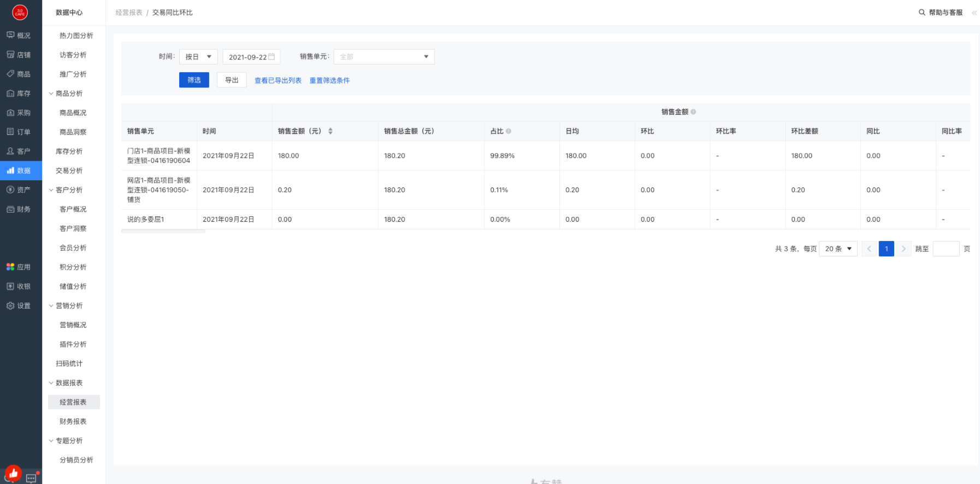This screenshot has width=980, height=484.
Task: Open the 20 条 per-page dropdown
Action: click(838, 249)
